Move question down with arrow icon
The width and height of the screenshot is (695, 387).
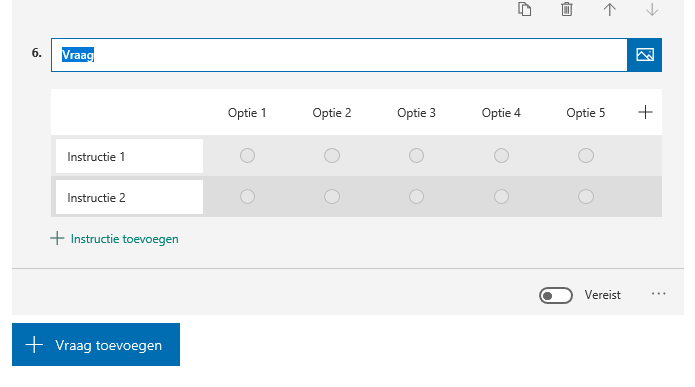coord(652,9)
